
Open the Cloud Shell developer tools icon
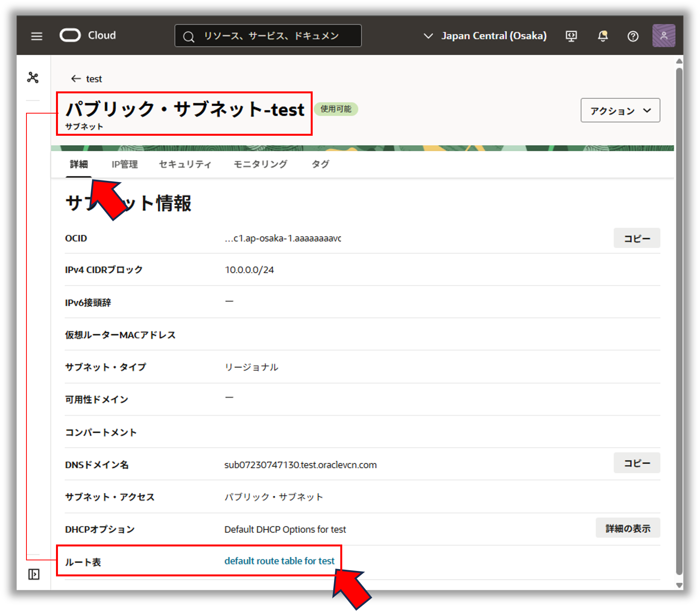(x=571, y=36)
